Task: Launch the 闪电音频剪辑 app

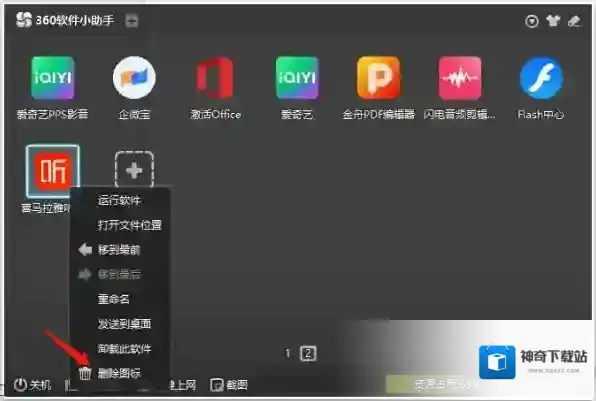Action: click(460, 78)
